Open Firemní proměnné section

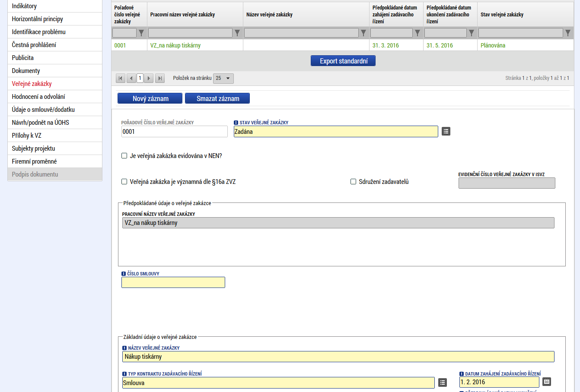[55, 161]
